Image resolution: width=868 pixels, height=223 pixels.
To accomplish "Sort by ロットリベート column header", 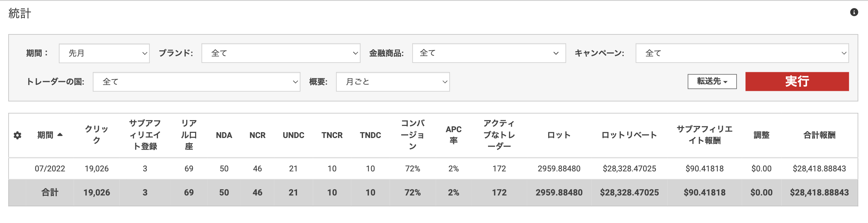I will point(629,135).
